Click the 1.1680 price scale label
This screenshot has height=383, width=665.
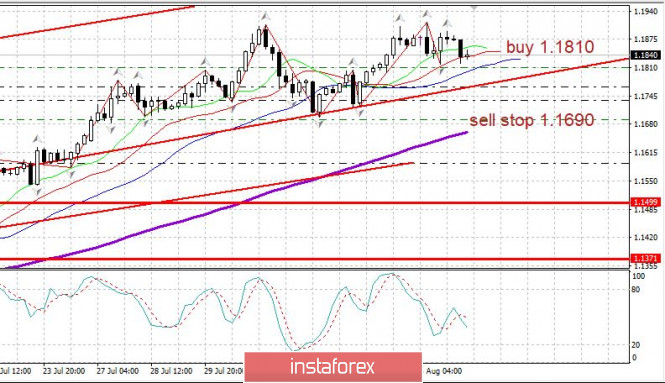point(646,124)
